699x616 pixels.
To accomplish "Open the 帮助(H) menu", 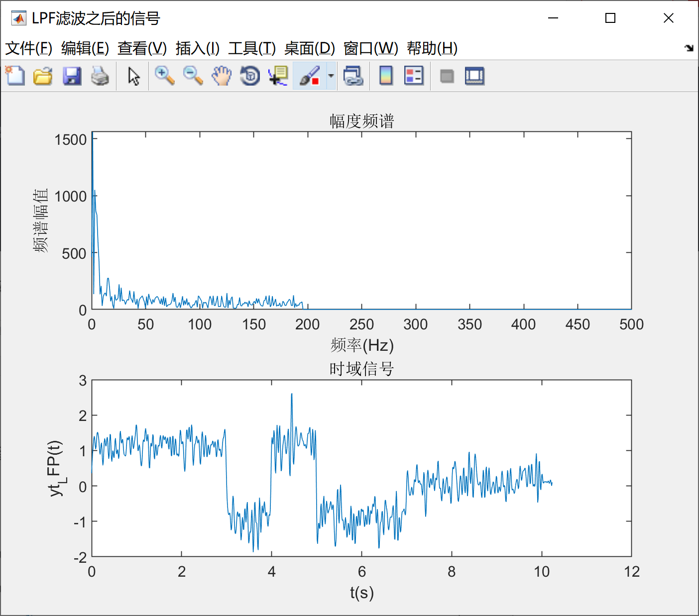I will pos(432,48).
